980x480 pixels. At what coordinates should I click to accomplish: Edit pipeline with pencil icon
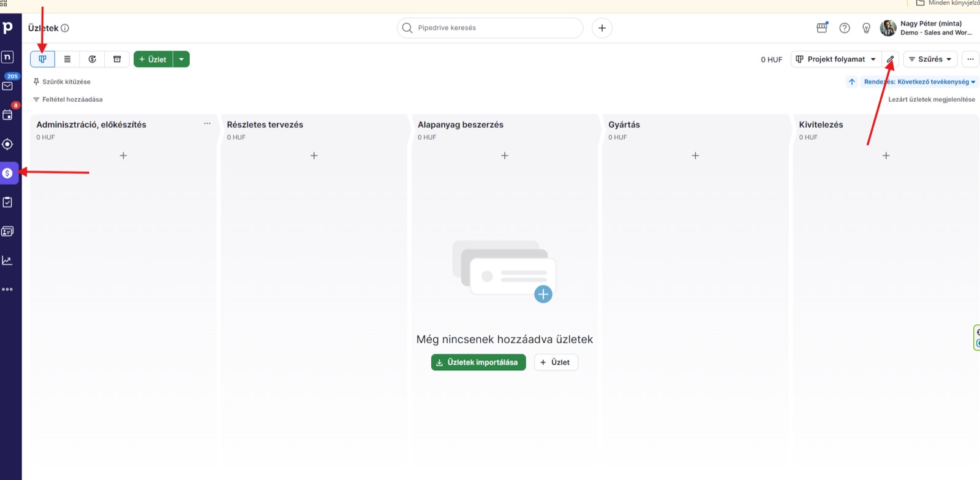point(891,59)
